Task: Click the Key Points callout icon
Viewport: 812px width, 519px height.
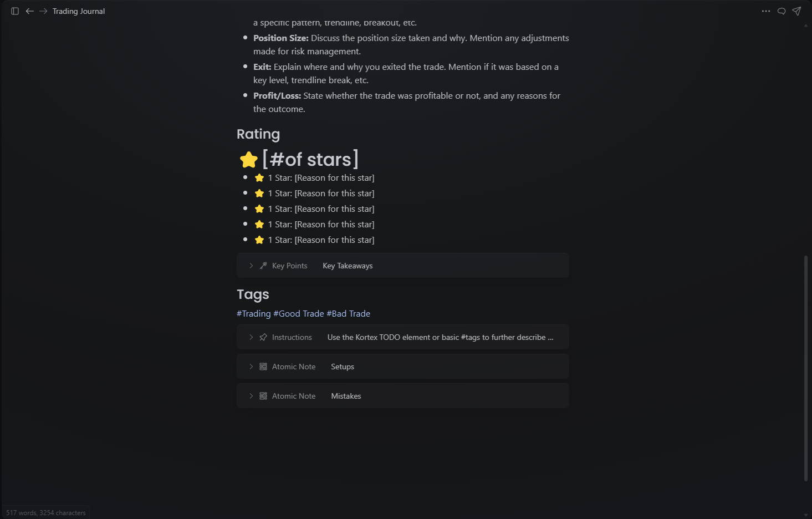Action: pos(263,266)
